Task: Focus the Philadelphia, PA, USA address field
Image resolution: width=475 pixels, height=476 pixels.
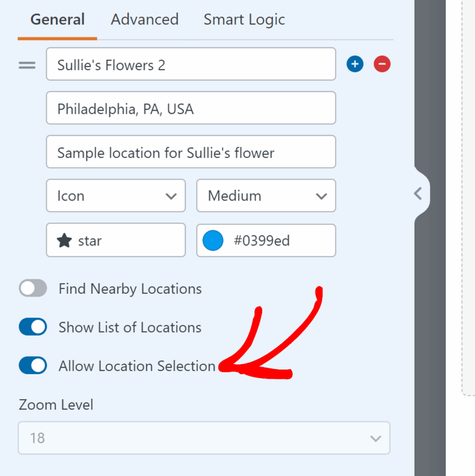Action: coord(191,108)
